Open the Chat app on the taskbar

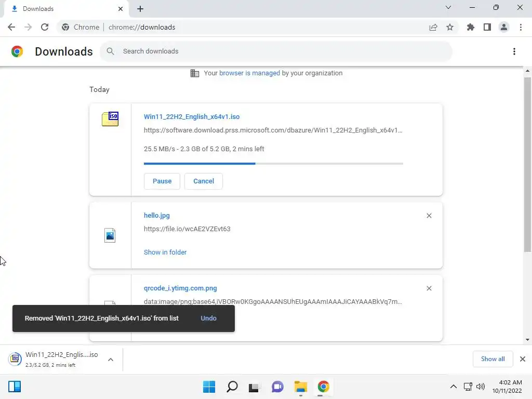[277, 387]
